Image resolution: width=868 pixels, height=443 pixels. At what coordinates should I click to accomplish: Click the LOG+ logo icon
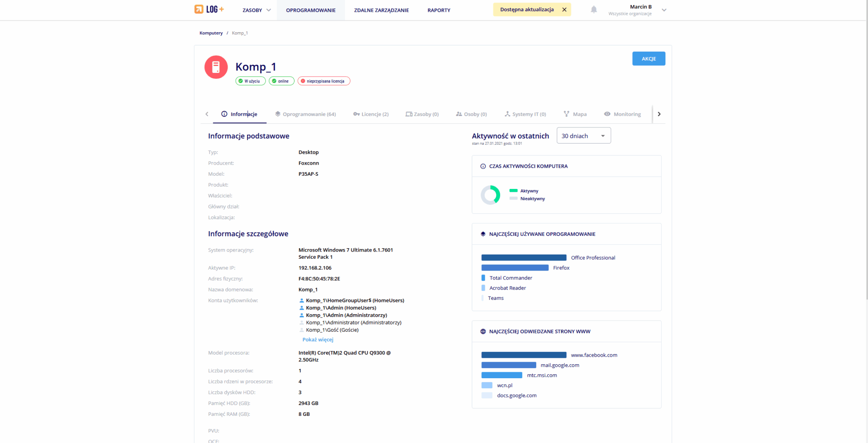[x=199, y=9]
